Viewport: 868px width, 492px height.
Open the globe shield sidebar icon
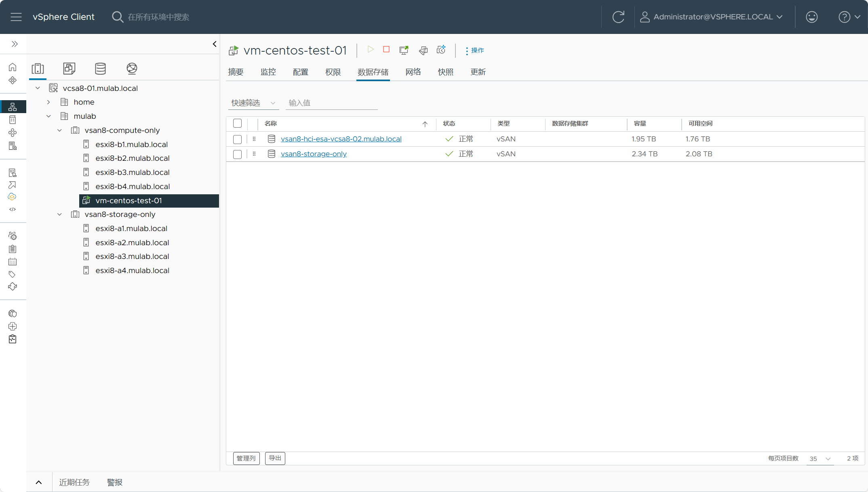click(13, 313)
